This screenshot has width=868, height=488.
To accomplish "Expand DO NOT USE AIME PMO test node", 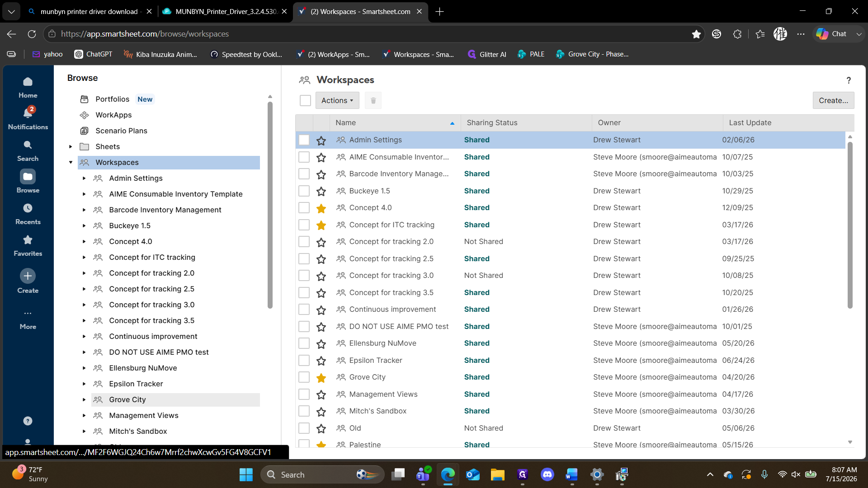I will click(x=84, y=352).
